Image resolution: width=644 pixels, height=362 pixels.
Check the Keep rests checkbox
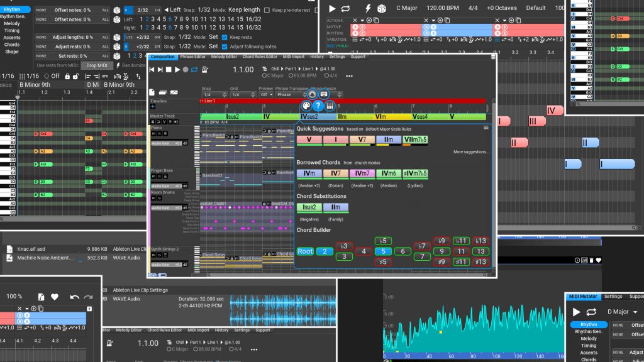click(225, 37)
